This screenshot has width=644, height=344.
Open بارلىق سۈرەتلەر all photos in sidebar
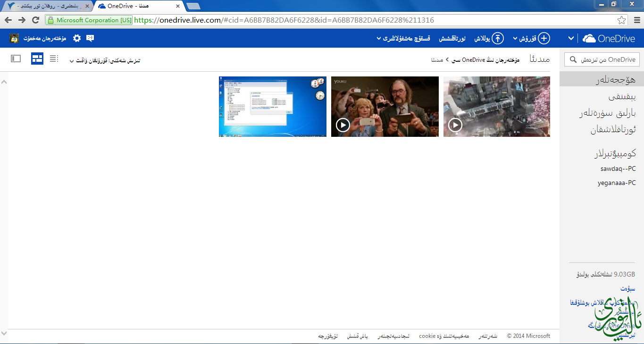click(x=608, y=113)
